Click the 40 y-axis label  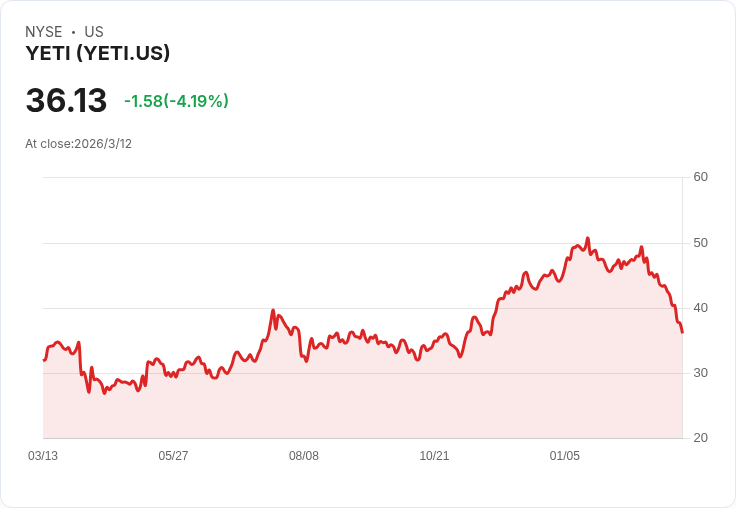700,308
